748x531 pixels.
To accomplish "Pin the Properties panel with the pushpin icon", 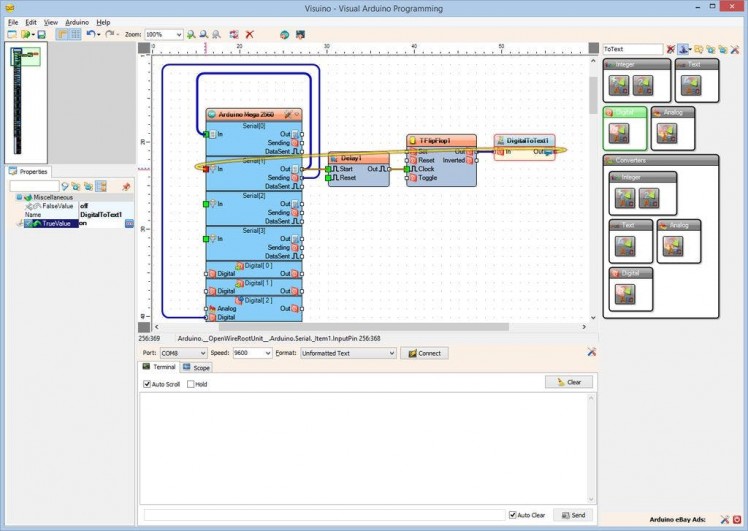I will 126,186.
